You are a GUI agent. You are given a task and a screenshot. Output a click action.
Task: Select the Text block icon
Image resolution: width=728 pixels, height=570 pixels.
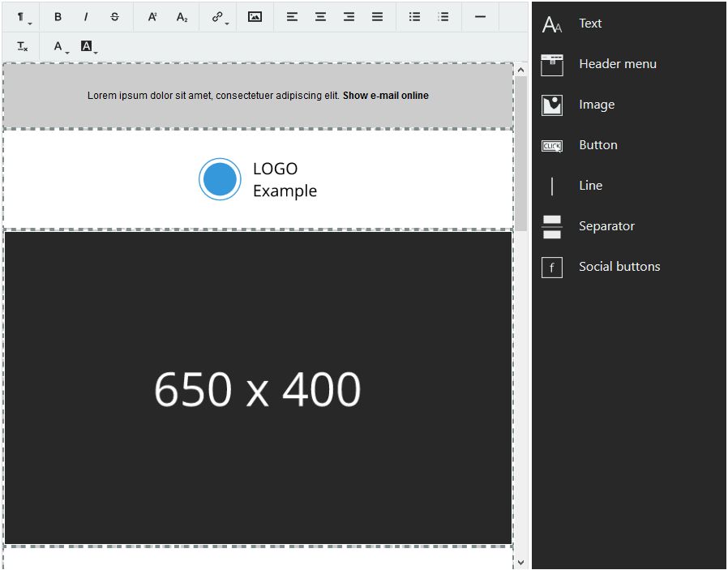tap(552, 24)
